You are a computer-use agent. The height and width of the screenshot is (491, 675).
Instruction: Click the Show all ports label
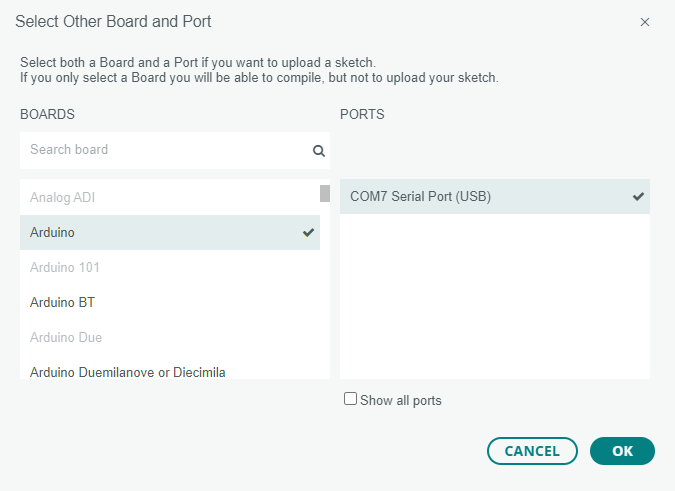click(x=401, y=400)
